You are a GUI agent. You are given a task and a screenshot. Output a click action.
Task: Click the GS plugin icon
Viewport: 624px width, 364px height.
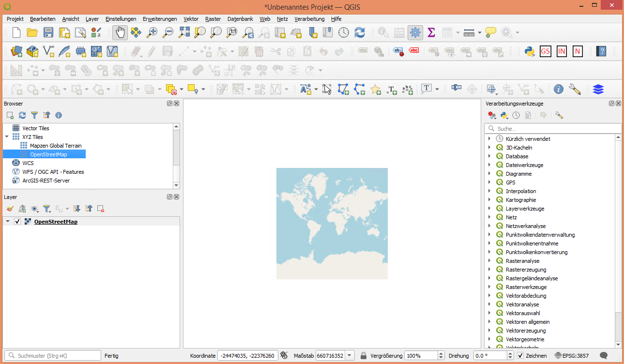[x=546, y=51]
